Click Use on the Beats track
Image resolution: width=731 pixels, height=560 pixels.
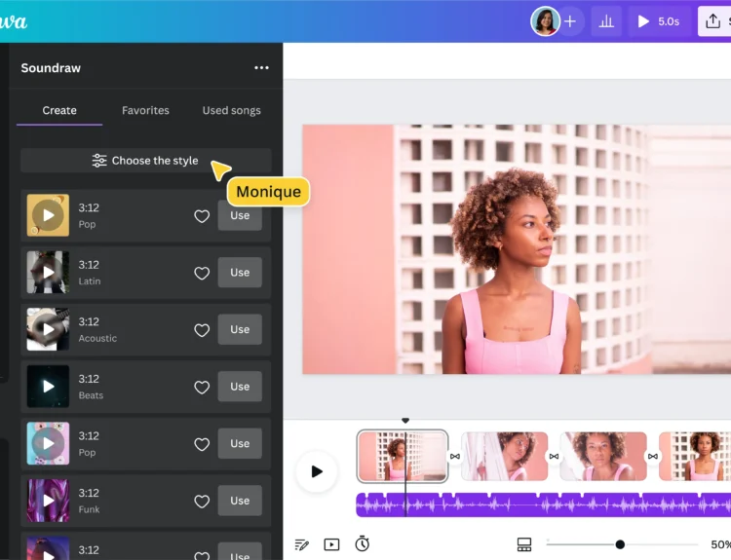tap(240, 387)
